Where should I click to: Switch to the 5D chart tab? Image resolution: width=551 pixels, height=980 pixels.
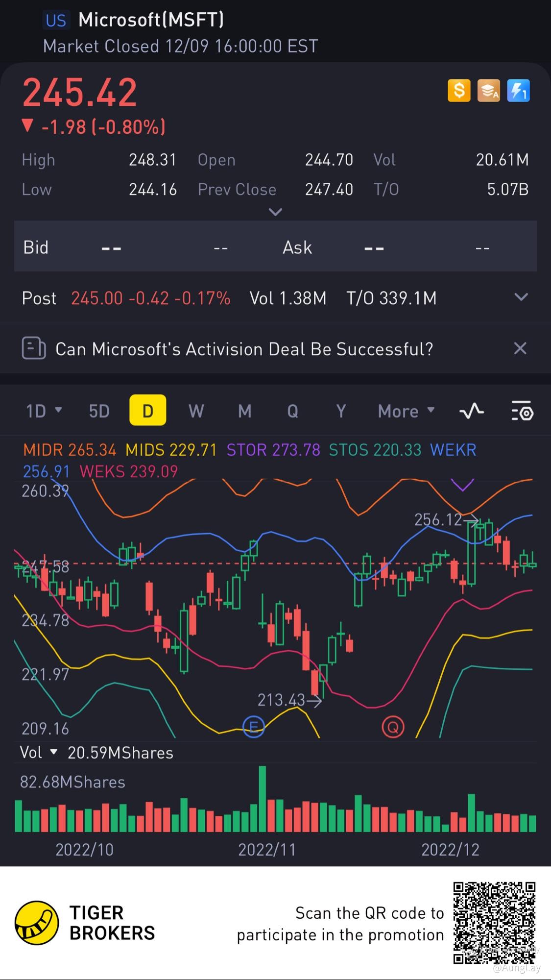pyautogui.click(x=99, y=411)
